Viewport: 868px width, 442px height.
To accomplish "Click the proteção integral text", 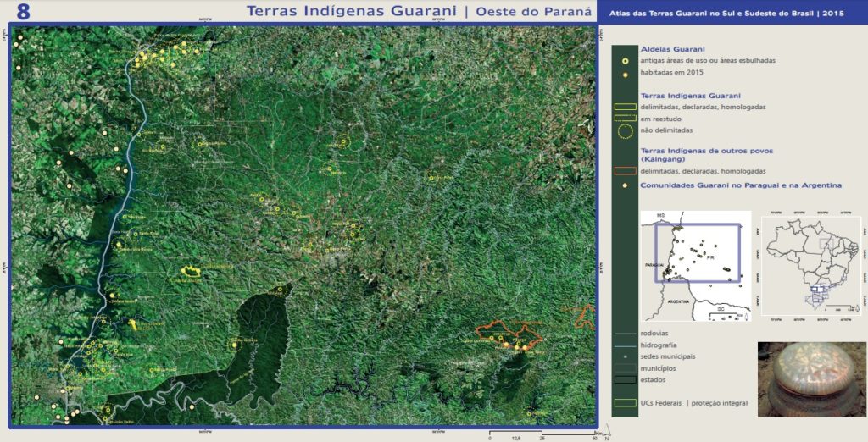I will point(720,403).
